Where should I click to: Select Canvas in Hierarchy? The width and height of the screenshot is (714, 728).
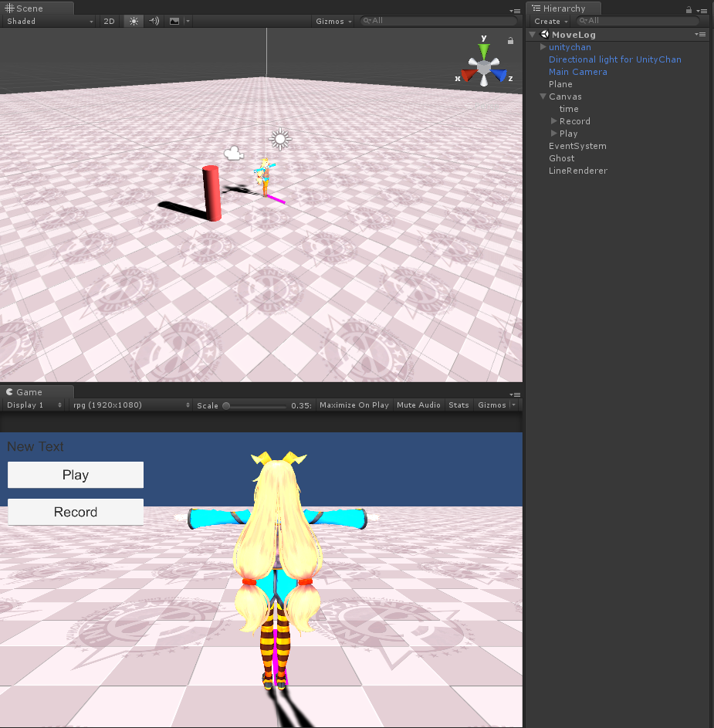565,97
